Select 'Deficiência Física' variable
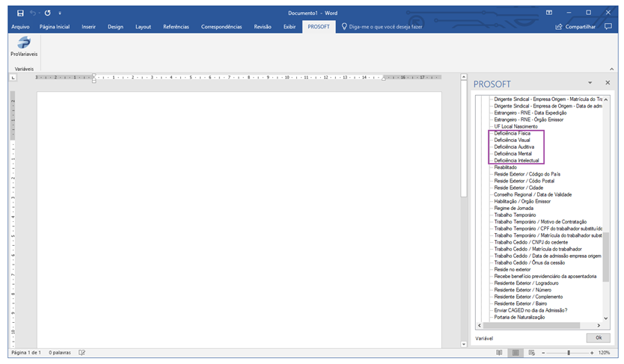This screenshot has width=624, height=364. [x=513, y=133]
